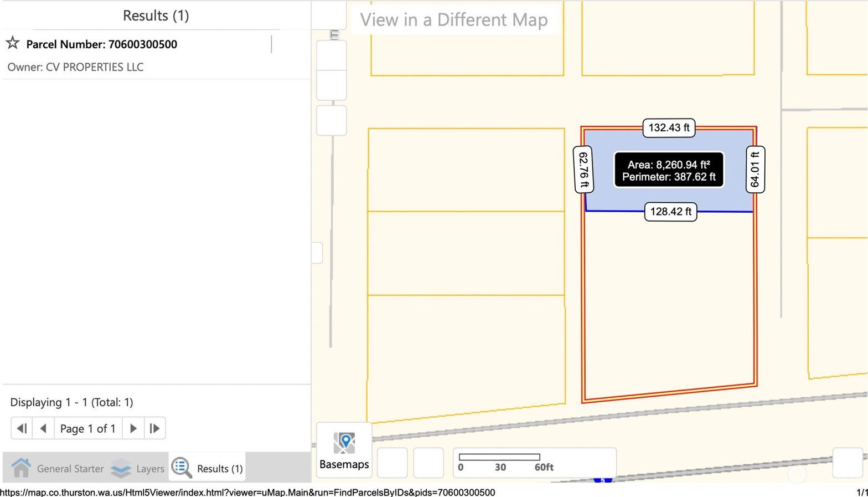Click the Results (1) panel header

[x=156, y=16]
